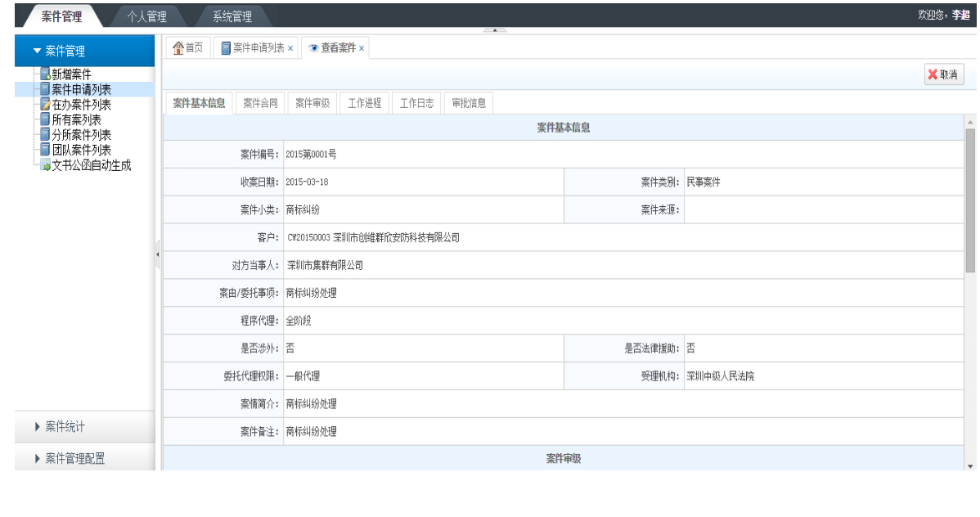Click the 新增案件 icon in sidebar
980x517 pixels.
click(45, 74)
